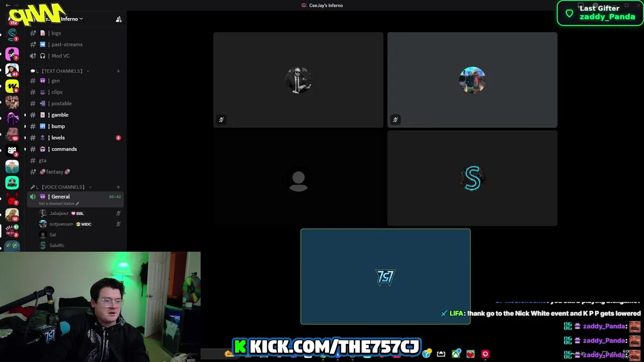
Task: Open the teal landscape server icon
Action: point(12,166)
